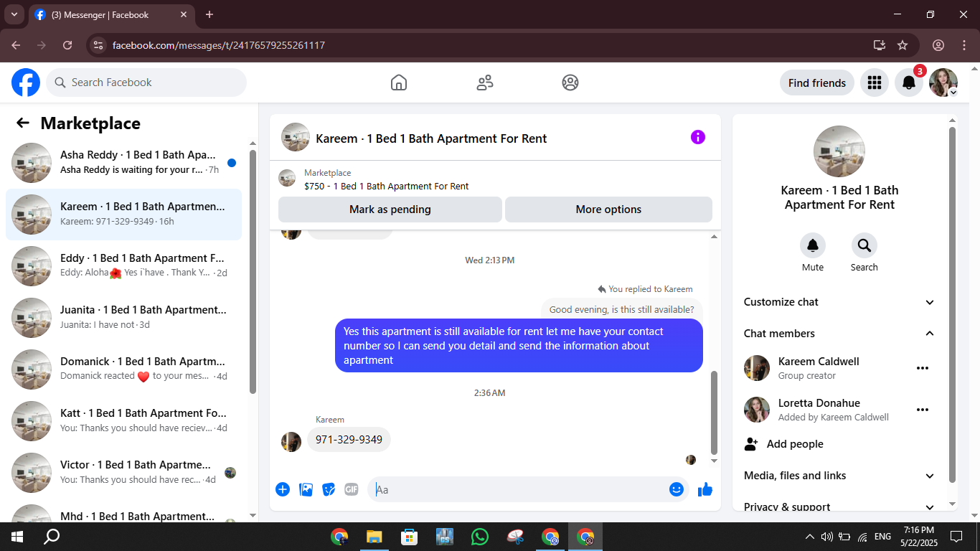This screenshot has height=551, width=980.
Task: Open the account menu from the profile avatar
Action: (x=943, y=83)
